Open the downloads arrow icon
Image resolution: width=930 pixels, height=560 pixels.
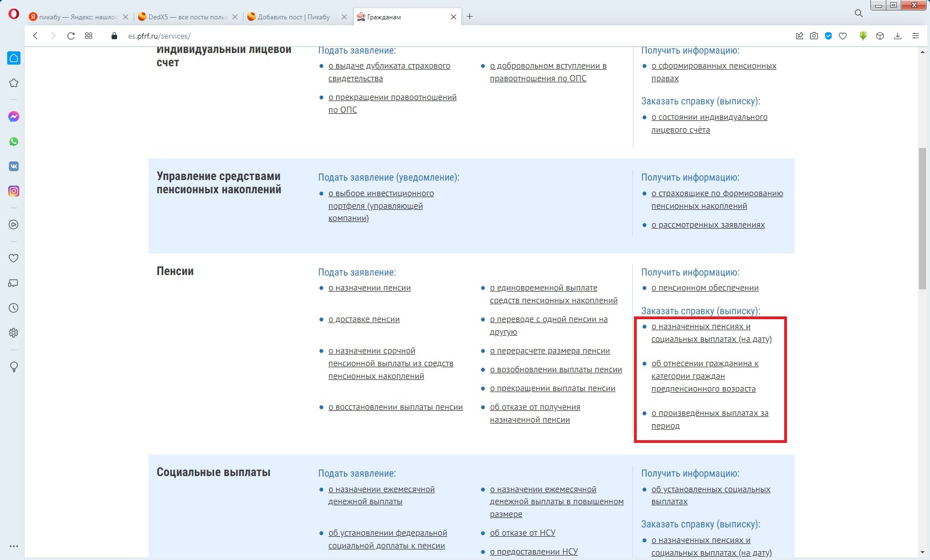pos(897,36)
